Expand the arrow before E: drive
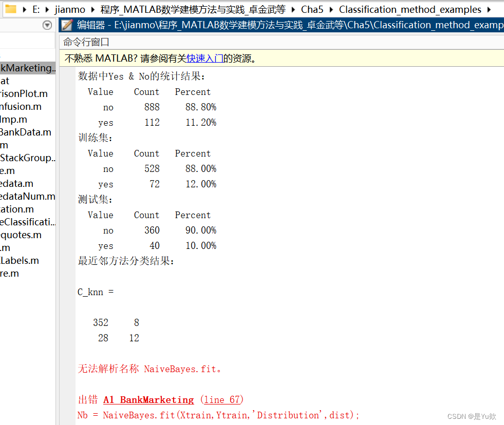The height and width of the screenshot is (425, 504). click(x=25, y=10)
